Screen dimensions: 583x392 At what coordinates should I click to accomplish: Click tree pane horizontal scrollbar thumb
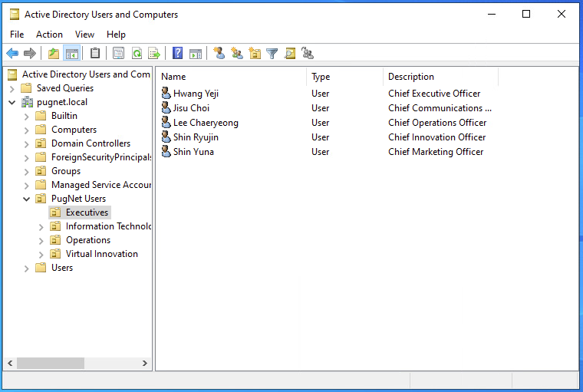50,363
